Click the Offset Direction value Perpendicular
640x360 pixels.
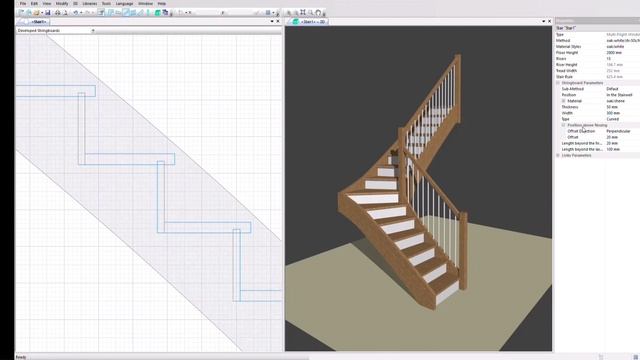click(618, 131)
